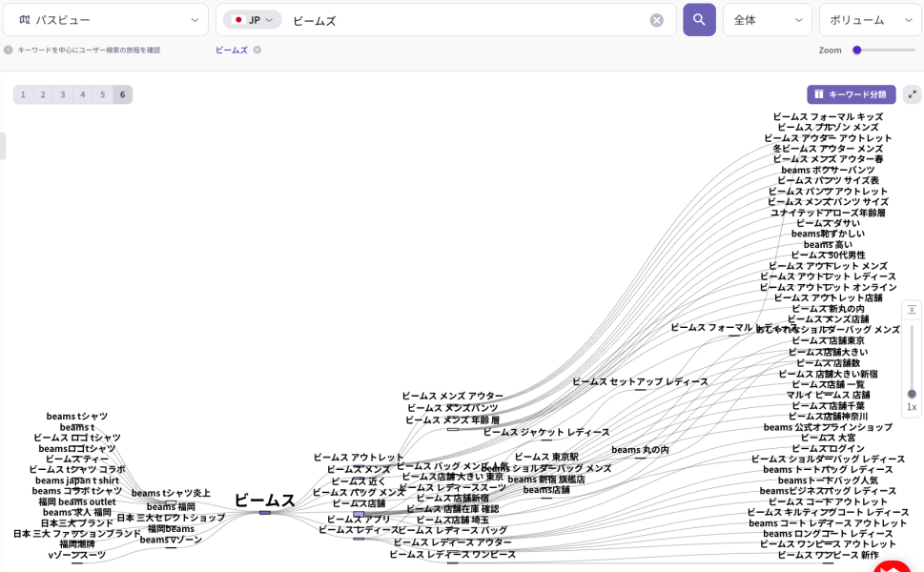This screenshot has height=572, width=924.
Task: Select depth level 5
Action: coord(103,94)
